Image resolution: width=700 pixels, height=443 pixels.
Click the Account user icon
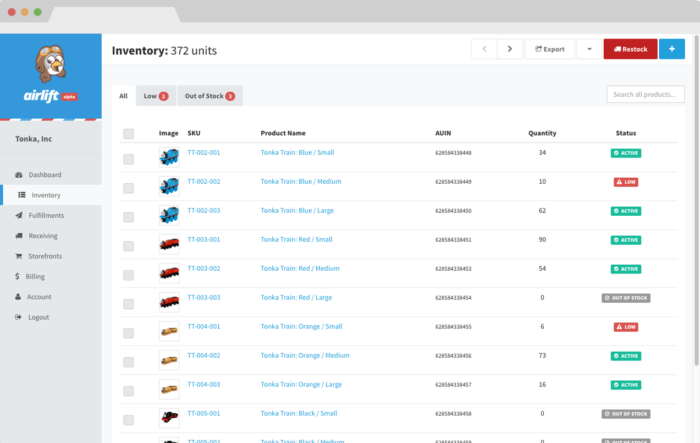(x=19, y=297)
